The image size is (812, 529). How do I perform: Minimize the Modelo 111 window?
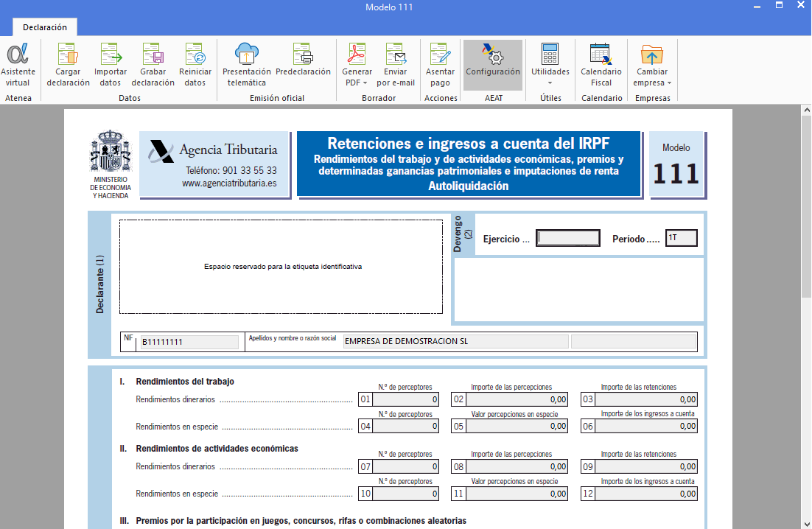coord(757,7)
